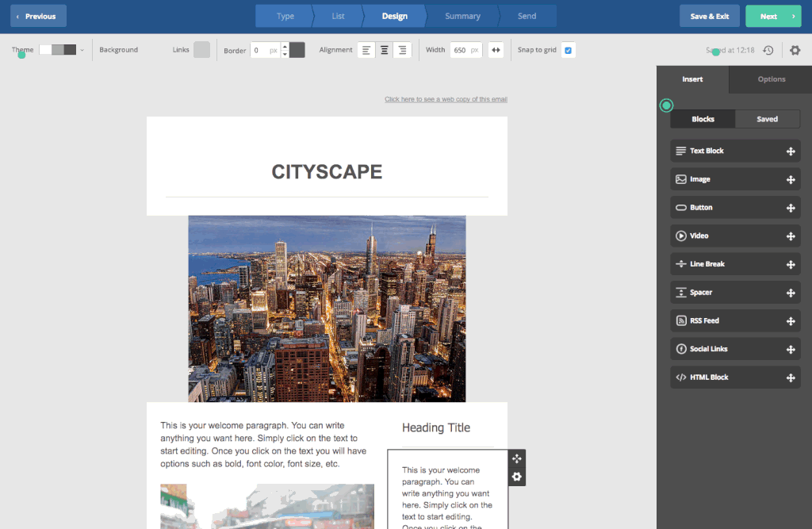Click the drag icon on RSS Feed block
The image size is (812, 529).
point(790,321)
